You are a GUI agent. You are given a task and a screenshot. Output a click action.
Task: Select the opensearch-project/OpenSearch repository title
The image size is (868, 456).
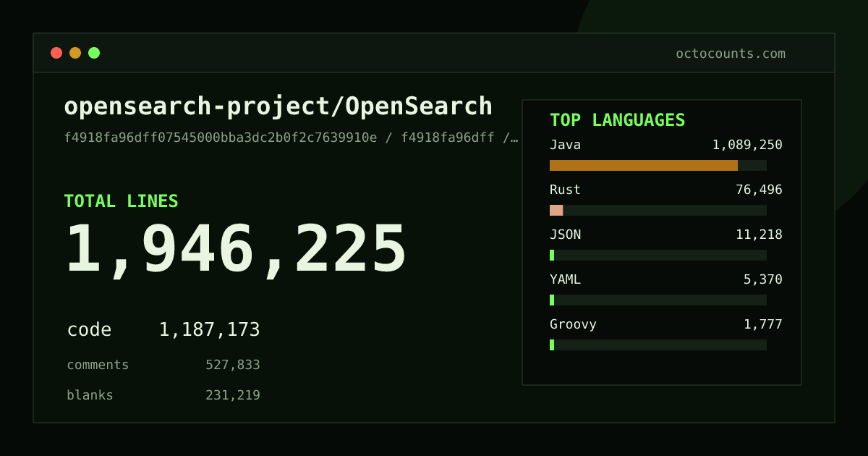point(278,106)
